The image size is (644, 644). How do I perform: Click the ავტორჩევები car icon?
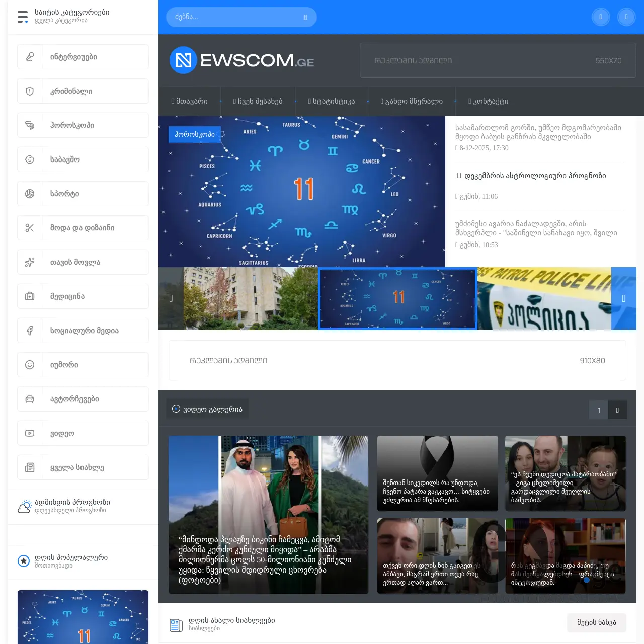tap(29, 398)
